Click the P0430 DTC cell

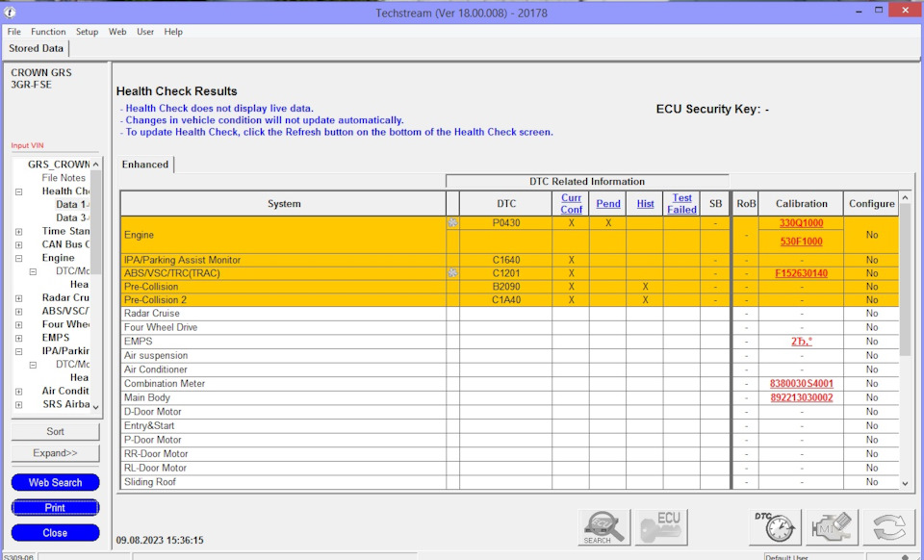(x=505, y=222)
